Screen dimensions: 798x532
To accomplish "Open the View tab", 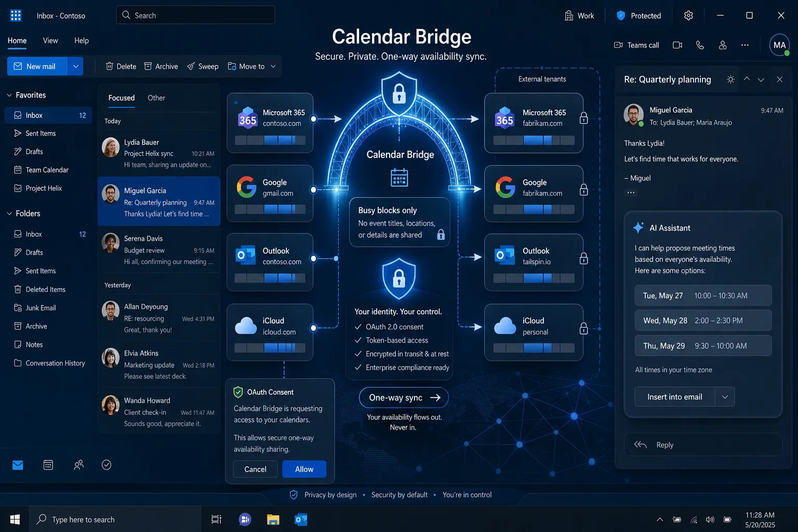I will [x=50, y=41].
